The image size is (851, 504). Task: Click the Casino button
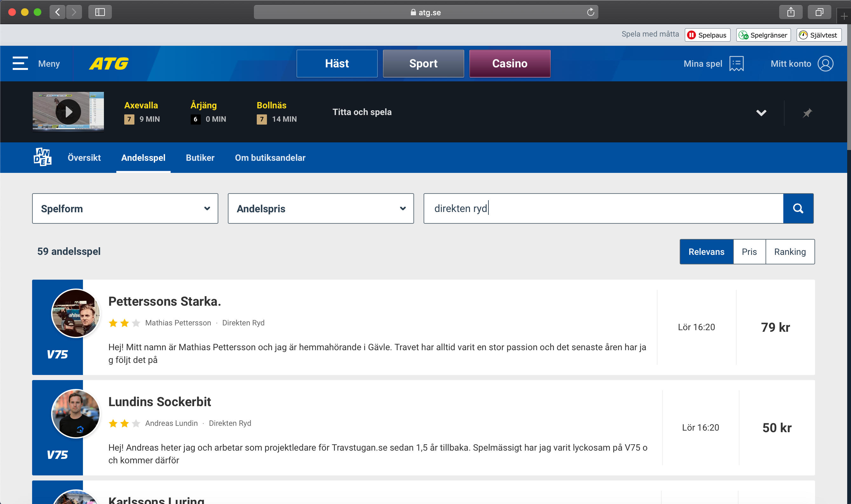(x=509, y=64)
